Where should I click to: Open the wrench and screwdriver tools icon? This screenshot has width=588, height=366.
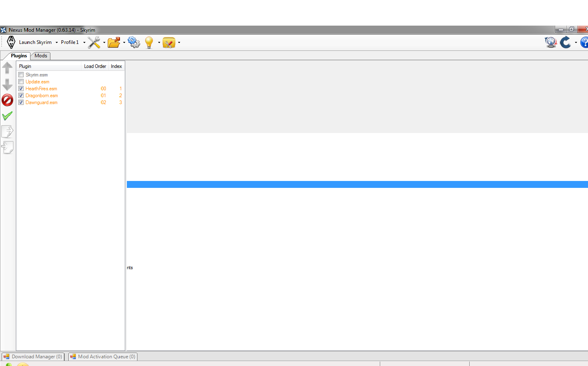[94, 42]
